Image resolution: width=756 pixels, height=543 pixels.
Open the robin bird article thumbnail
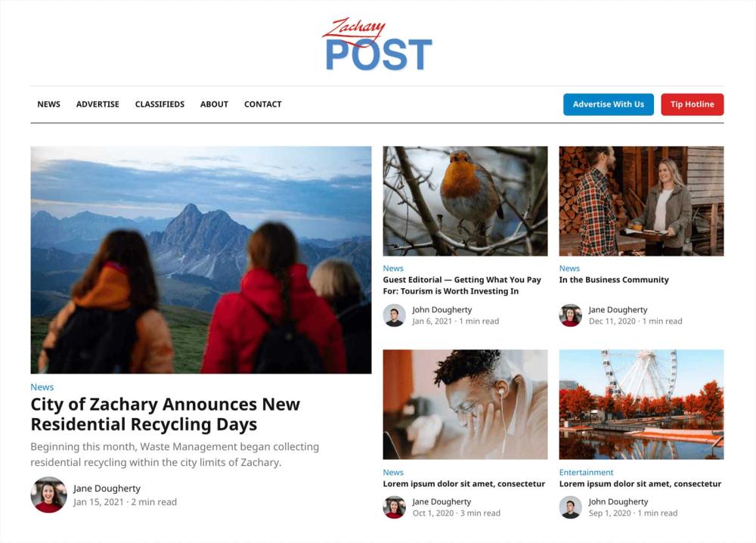point(465,201)
